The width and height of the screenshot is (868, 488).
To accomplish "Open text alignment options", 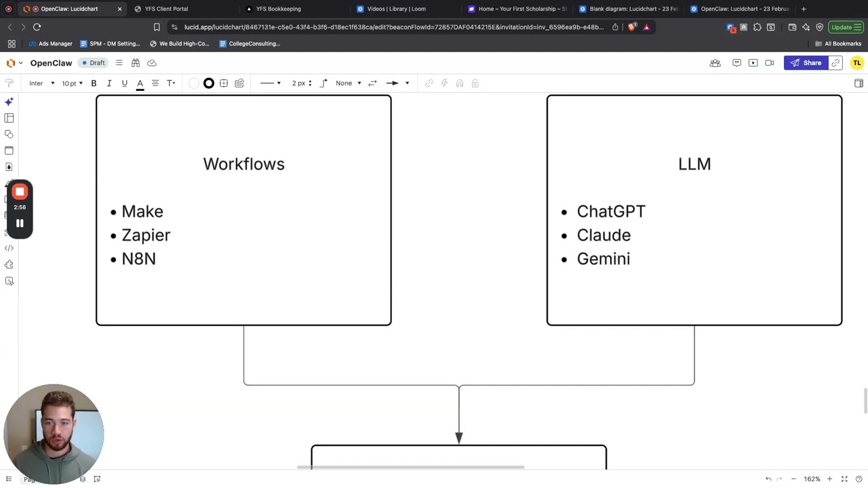I will 155,83.
